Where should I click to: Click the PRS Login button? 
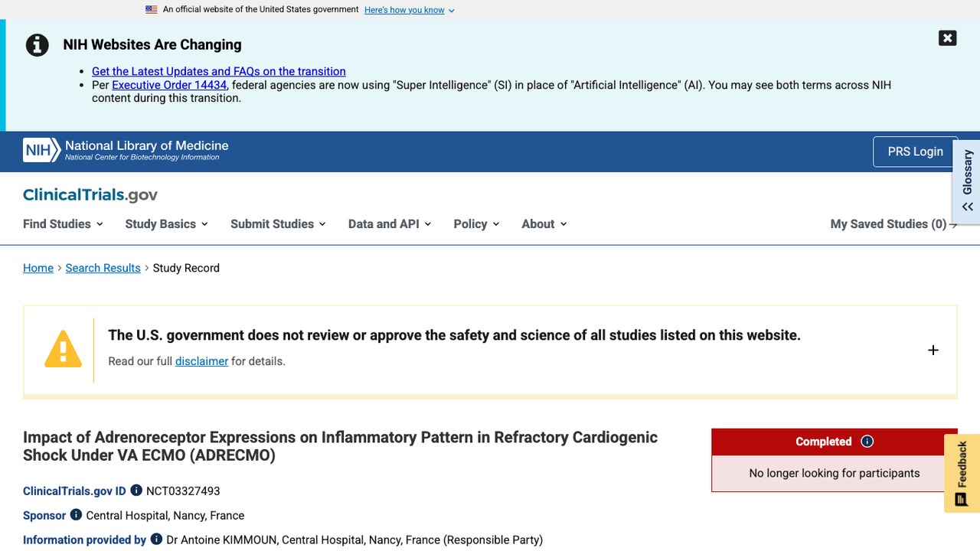tap(915, 152)
